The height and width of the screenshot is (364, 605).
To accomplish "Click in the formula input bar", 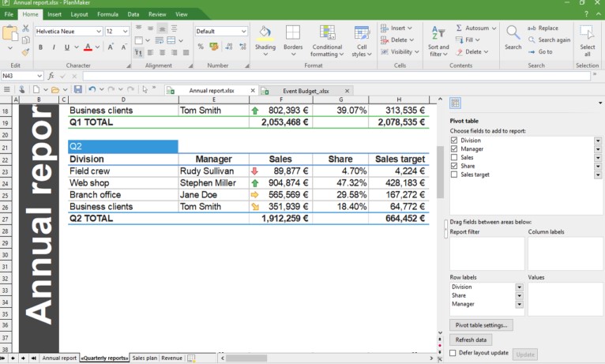I will tap(336, 76).
